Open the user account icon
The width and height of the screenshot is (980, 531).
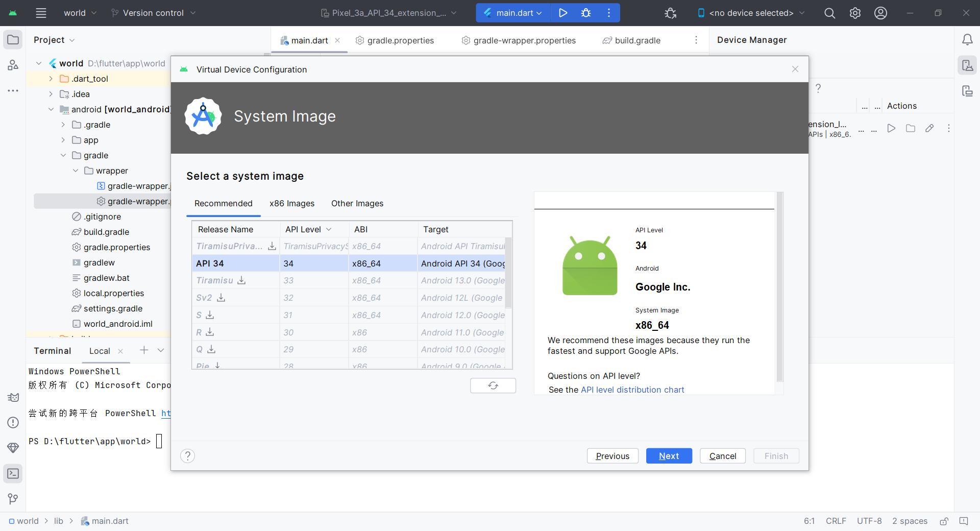tap(880, 13)
